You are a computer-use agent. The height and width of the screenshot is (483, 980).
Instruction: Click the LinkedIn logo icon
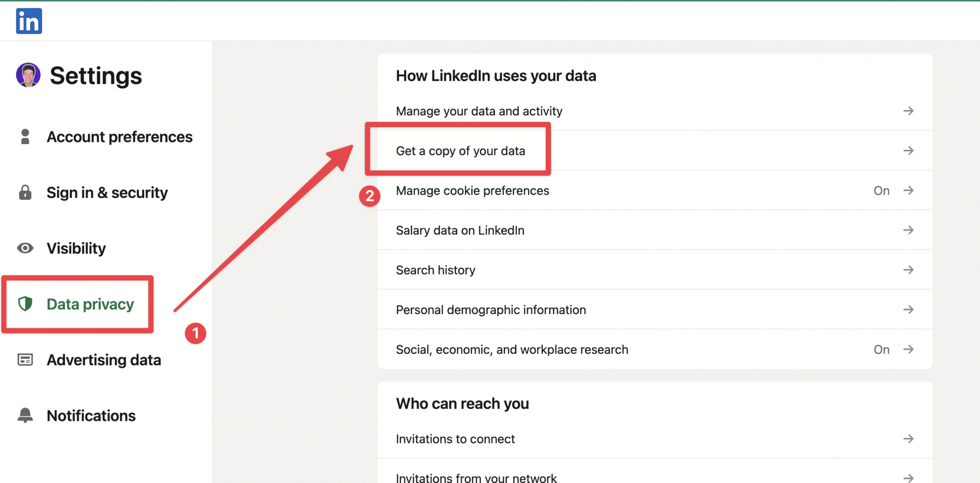[28, 21]
